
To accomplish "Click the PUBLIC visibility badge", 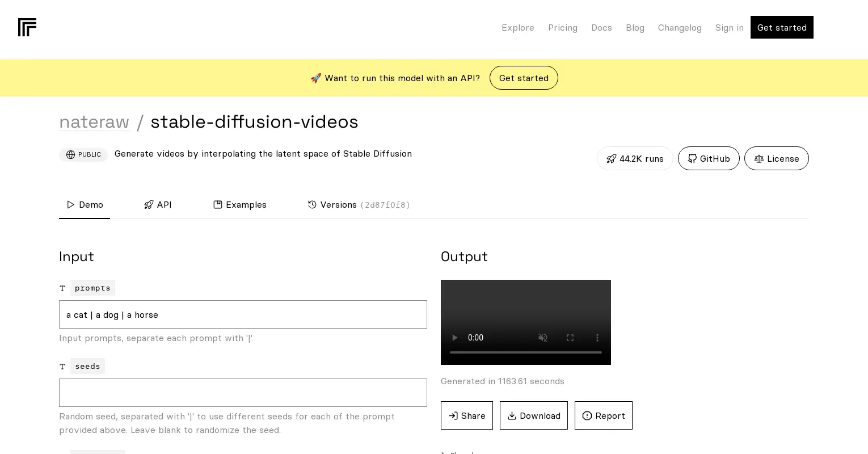I will pos(83,154).
